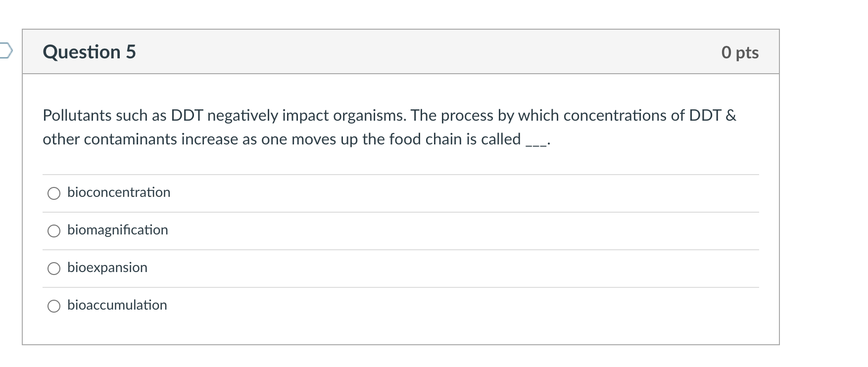Select the bioconcentration radio button
The height and width of the screenshot is (367, 868).
[54, 193]
